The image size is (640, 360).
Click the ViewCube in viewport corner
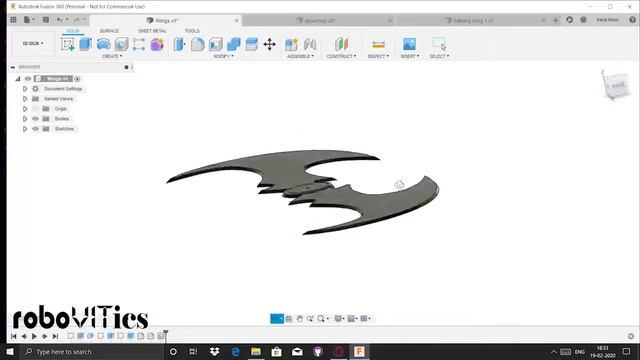click(616, 85)
